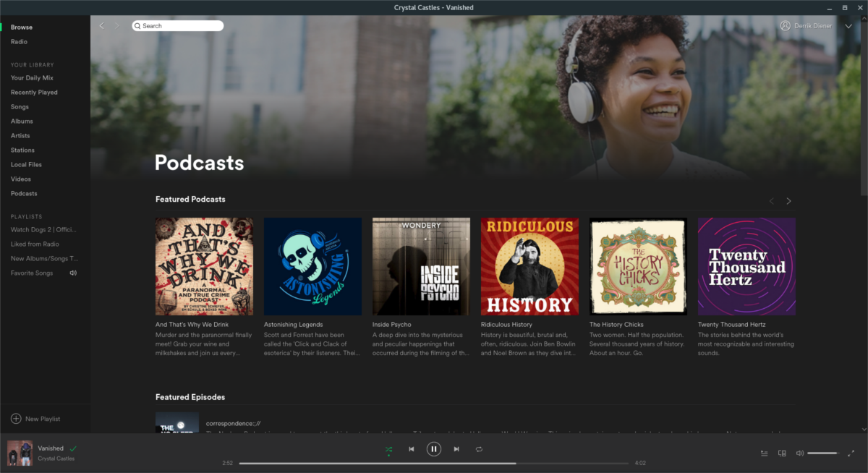Open Vanished song title link
Screen dimensions: 868x473
pos(51,448)
